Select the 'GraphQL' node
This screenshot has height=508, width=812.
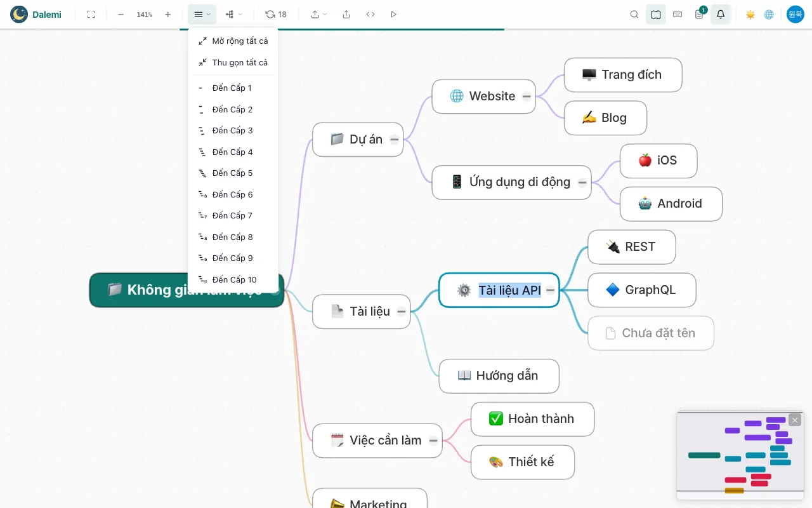[x=641, y=290]
